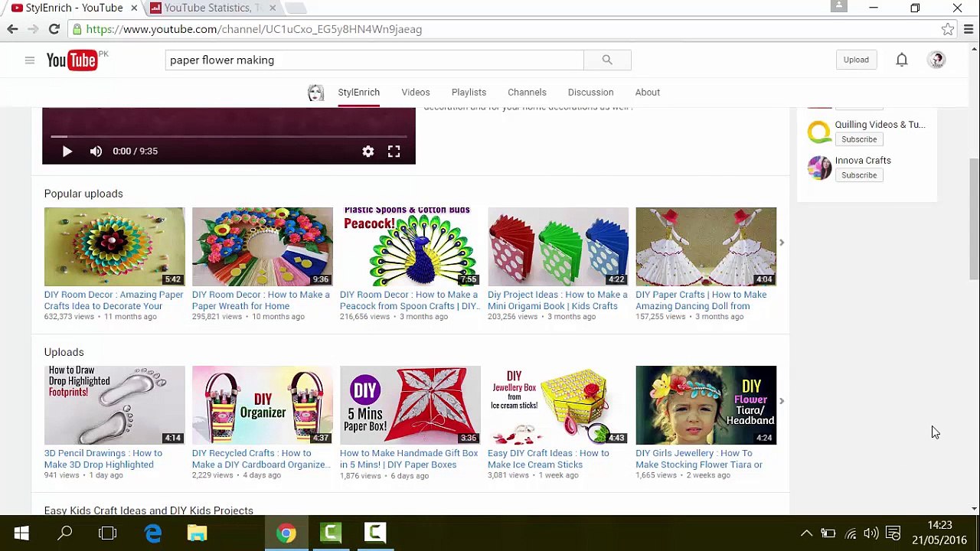The image size is (980, 551).
Task: Open Paper Wreath video thumbnail
Action: click(x=263, y=246)
